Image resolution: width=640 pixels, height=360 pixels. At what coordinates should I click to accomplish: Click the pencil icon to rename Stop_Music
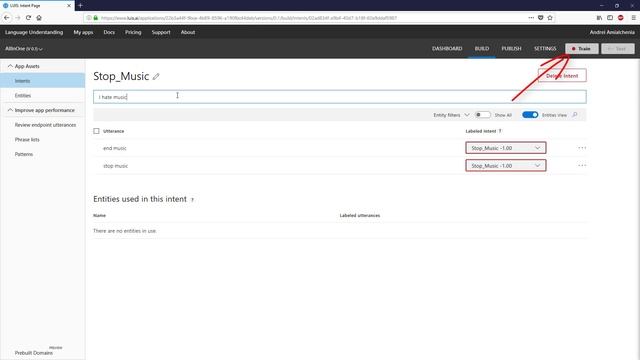tap(156, 76)
